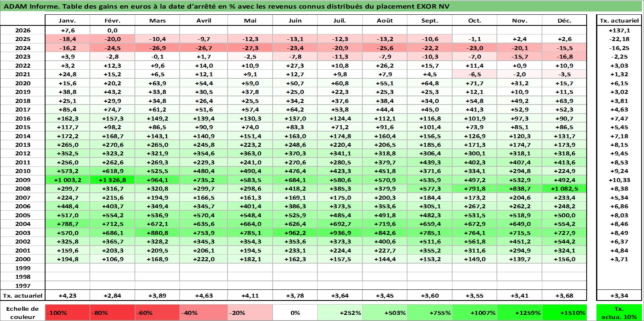Click the +370,3 cell for June 2012
Viewport: 644px width, 321px height.
click(295, 153)
